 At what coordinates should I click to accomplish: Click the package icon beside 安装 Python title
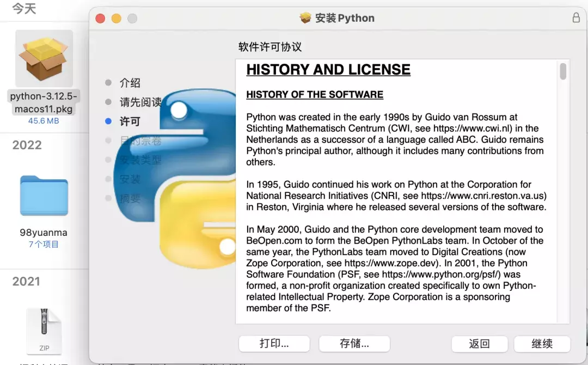click(x=305, y=17)
